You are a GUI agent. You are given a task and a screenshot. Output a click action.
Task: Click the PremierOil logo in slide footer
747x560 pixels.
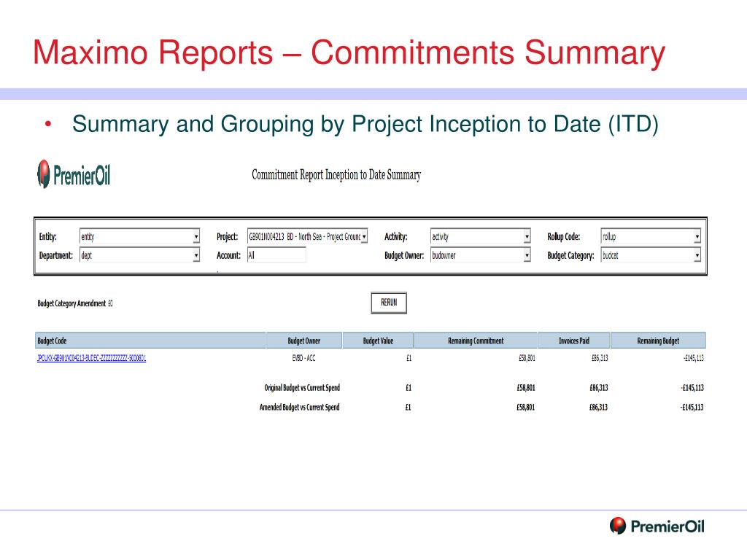tap(657, 526)
